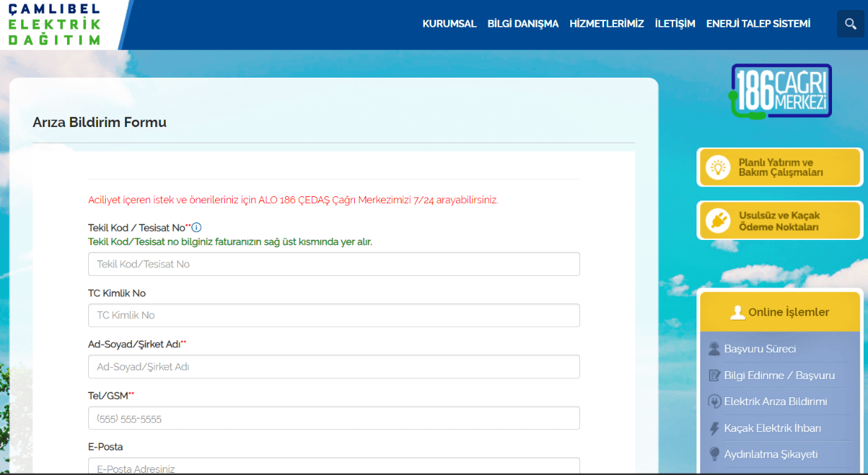Image resolution: width=868 pixels, height=475 pixels.
Task: Focus the Tekil Kod/Tesisat No field
Action: (334, 264)
